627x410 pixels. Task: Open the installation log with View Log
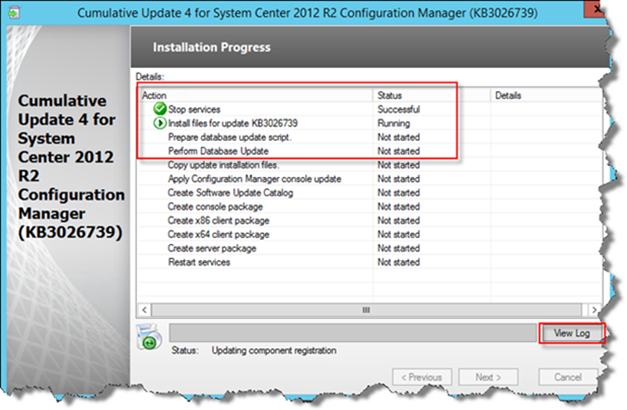pyautogui.click(x=571, y=333)
